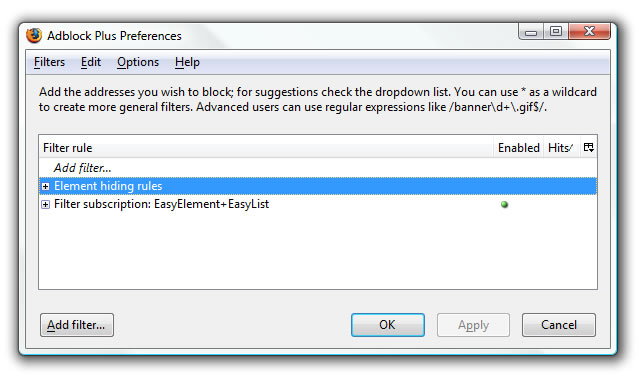The height and width of the screenshot is (376, 639).
Task: Expand the Element hiding rules group
Action: (x=46, y=187)
